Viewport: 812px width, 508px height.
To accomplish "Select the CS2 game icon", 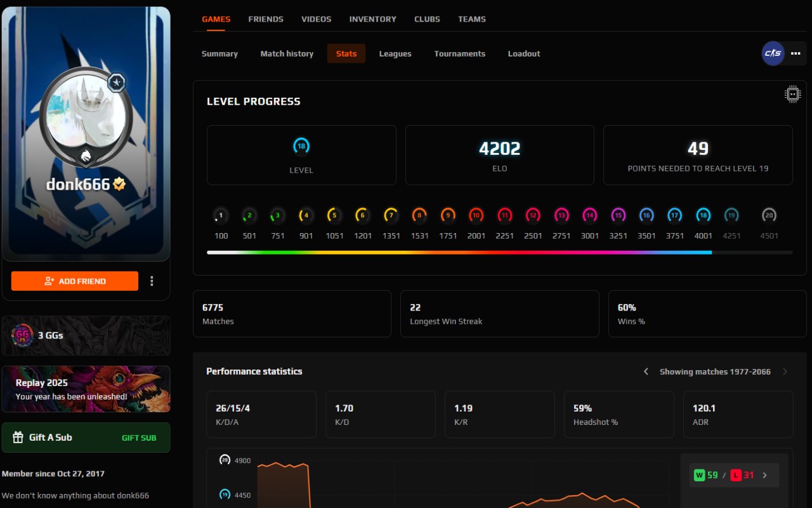I will pos(773,53).
